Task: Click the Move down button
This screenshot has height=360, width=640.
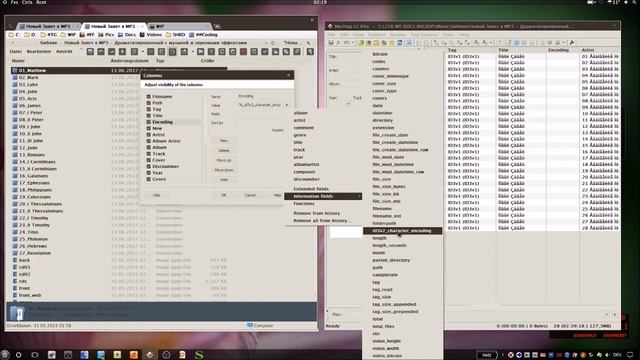Action: click(224, 170)
